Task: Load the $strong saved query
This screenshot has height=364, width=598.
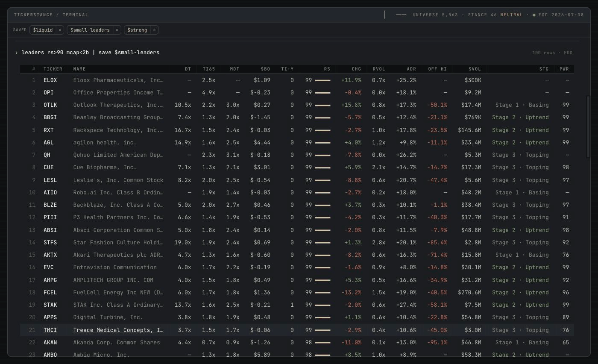Action: (137, 30)
